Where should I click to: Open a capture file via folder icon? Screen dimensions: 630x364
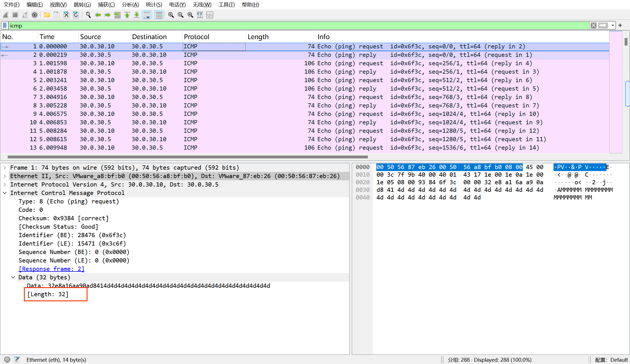point(47,15)
